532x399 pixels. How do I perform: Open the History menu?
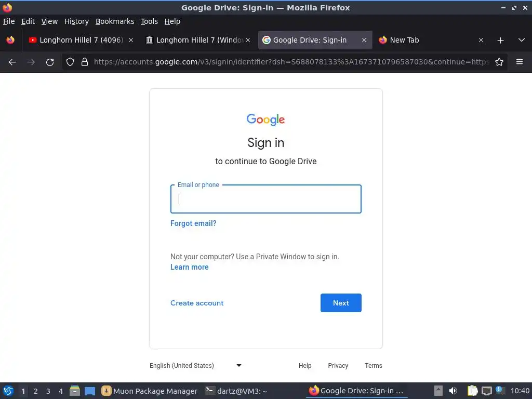pyautogui.click(x=76, y=21)
